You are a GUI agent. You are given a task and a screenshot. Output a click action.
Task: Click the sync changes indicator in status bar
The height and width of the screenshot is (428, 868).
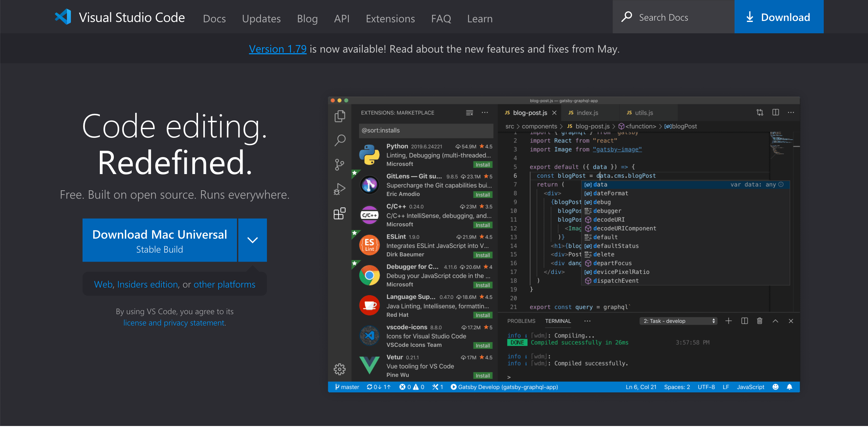click(379, 387)
